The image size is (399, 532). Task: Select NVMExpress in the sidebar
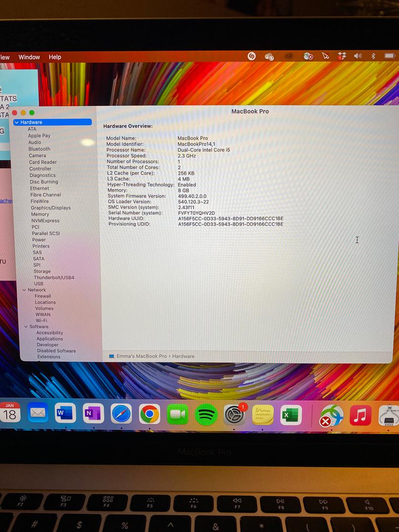(x=45, y=221)
